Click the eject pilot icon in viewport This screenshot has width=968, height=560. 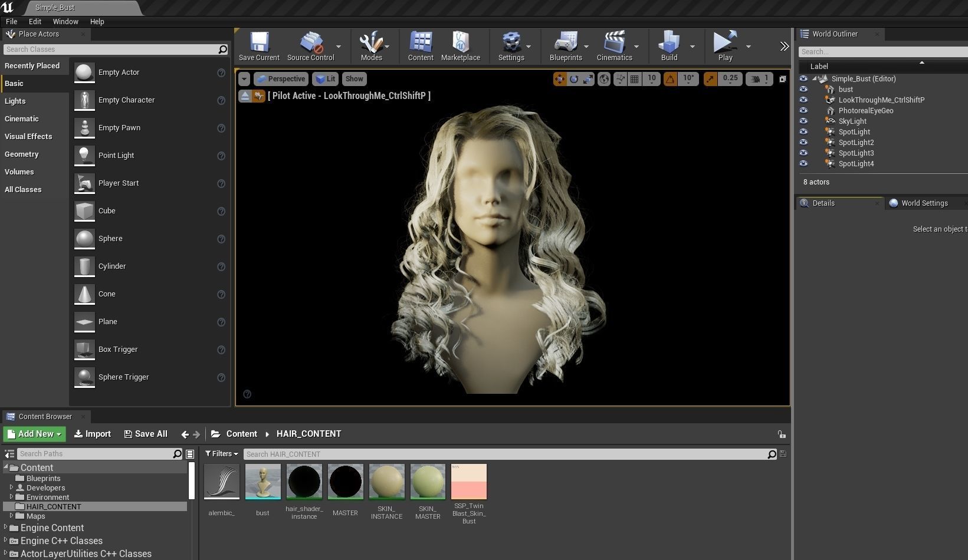click(245, 95)
